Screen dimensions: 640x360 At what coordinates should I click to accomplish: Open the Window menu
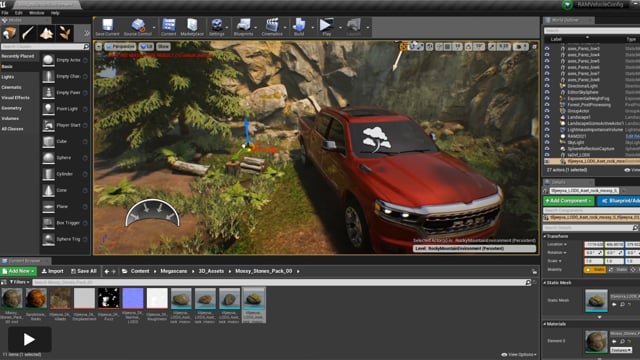pyautogui.click(x=37, y=13)
